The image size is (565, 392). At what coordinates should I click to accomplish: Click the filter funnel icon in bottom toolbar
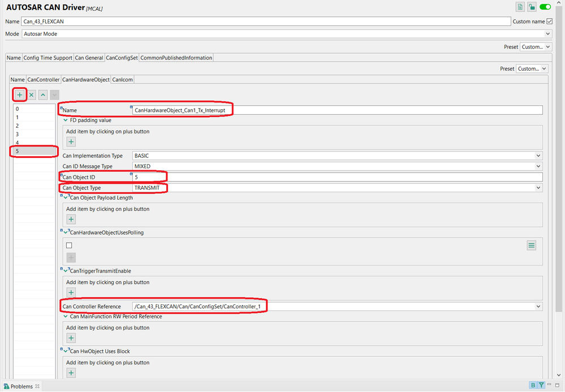(x=541, y=385)
